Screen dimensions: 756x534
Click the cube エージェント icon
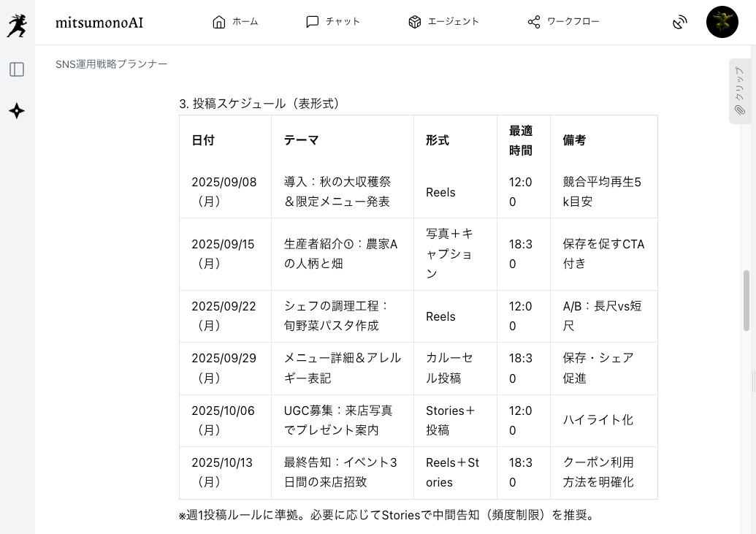click(415, 22)
